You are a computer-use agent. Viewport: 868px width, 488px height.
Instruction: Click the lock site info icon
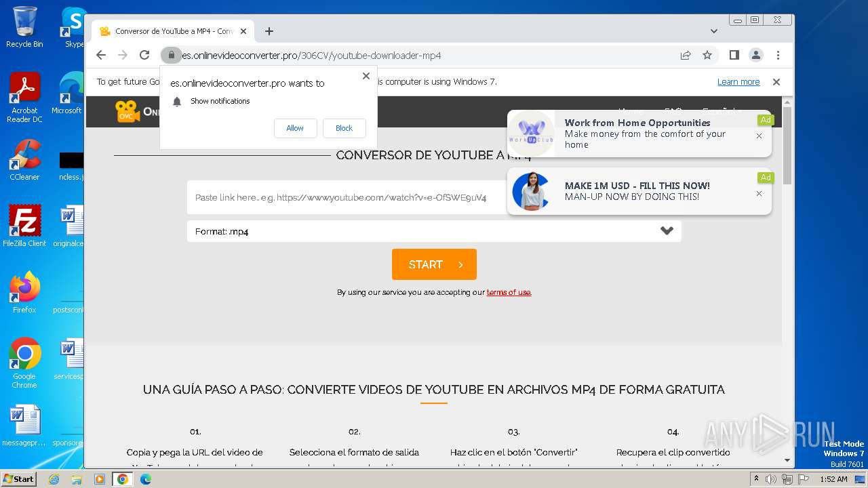pos(172,55)
